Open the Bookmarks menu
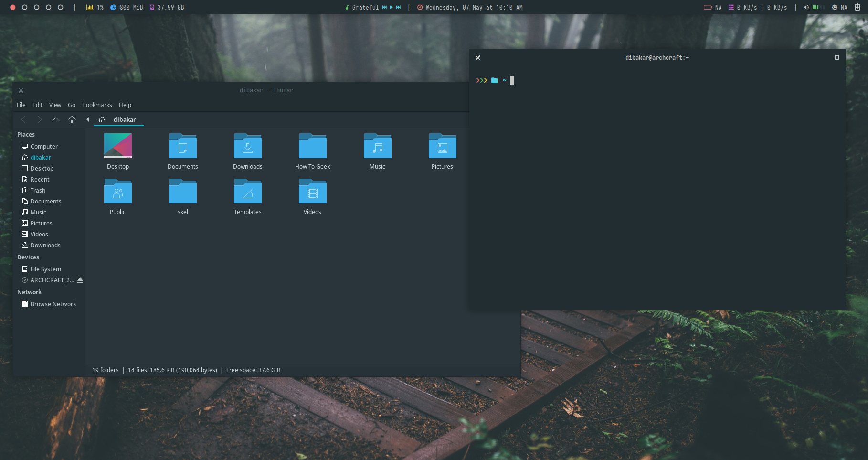Screen dimensions: 868x460 tap(97, 105)
